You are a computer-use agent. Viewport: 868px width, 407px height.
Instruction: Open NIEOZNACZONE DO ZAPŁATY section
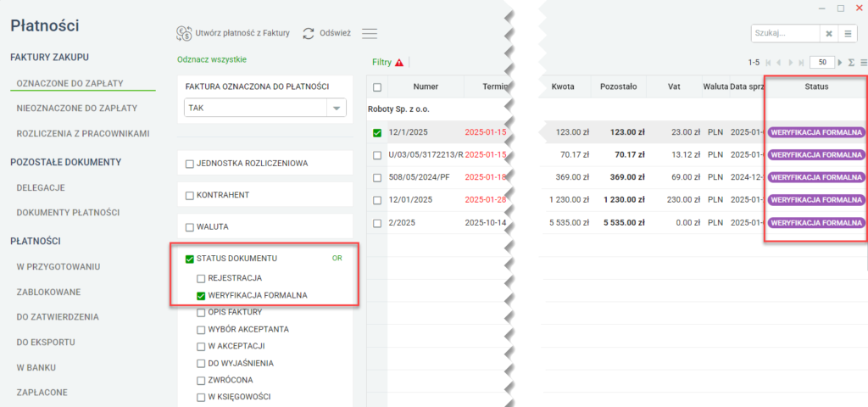click(77, 109)
